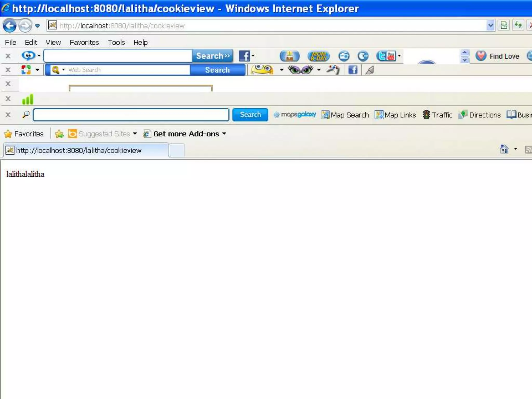This screenshot has width=532, height=399.
Task: Open the Facebook icon dropdown arrow
Action: click(253, 56)
